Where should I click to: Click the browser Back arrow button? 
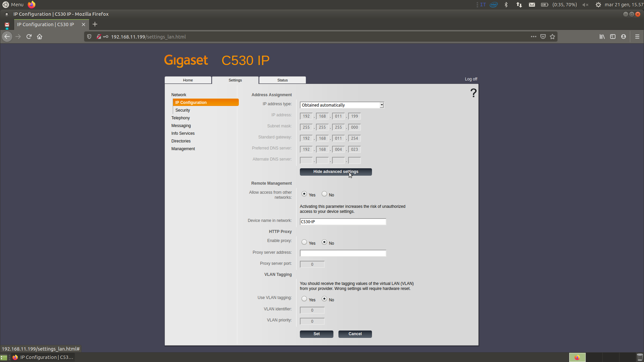(7, 37)
